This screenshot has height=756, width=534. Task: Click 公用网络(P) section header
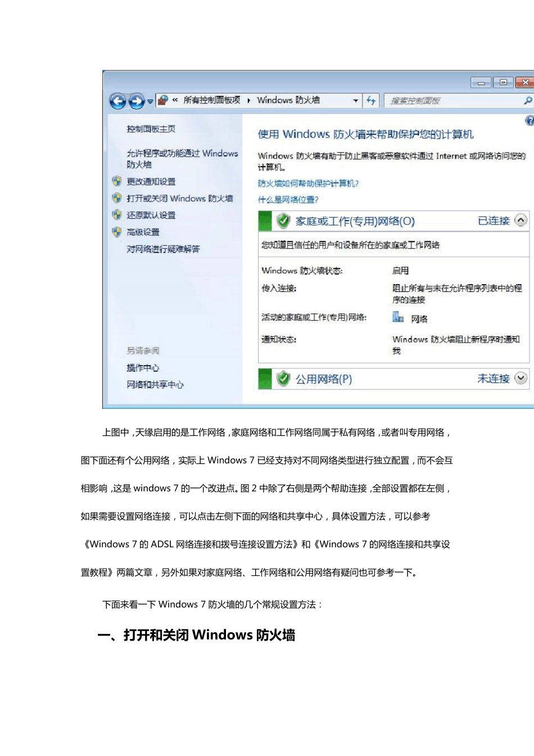tap(324, 379)
